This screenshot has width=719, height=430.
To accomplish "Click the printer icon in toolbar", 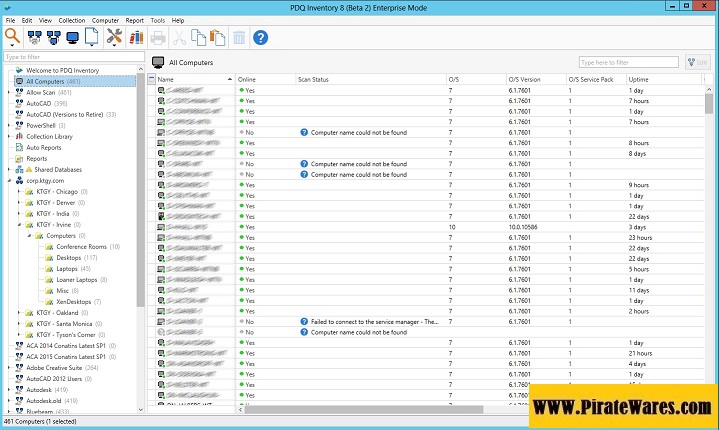I will [x=158, y=37].
